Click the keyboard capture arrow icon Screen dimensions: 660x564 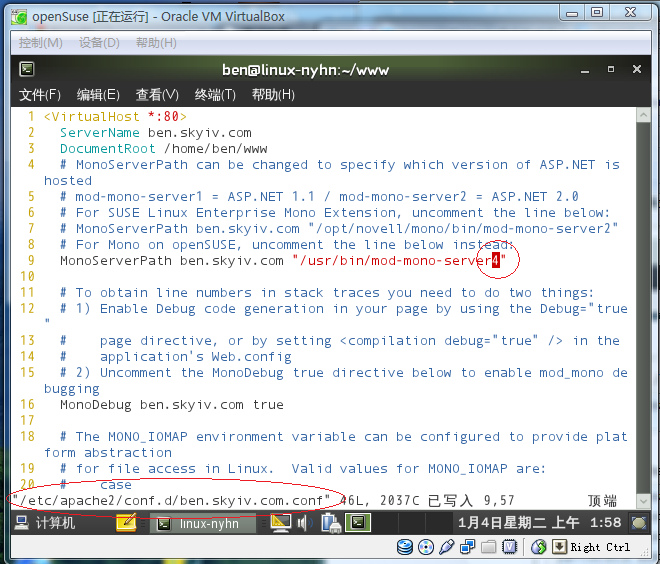click(x=559, y=547)
